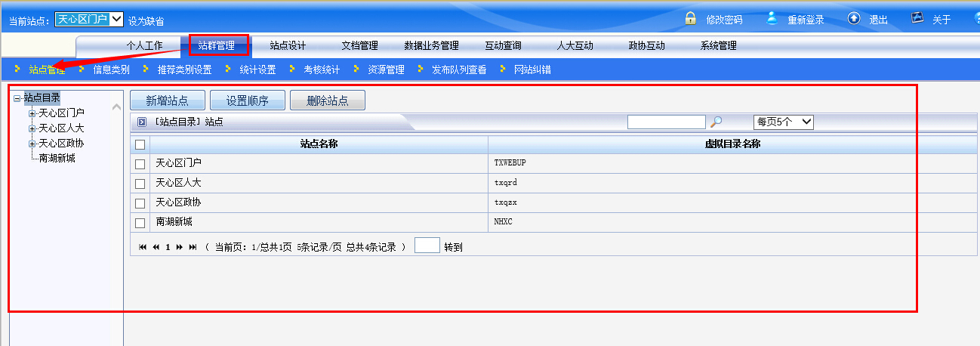Open the 每页5个 page size dropdown
This screenshot has width=980, height=346.
click(784, 122)
